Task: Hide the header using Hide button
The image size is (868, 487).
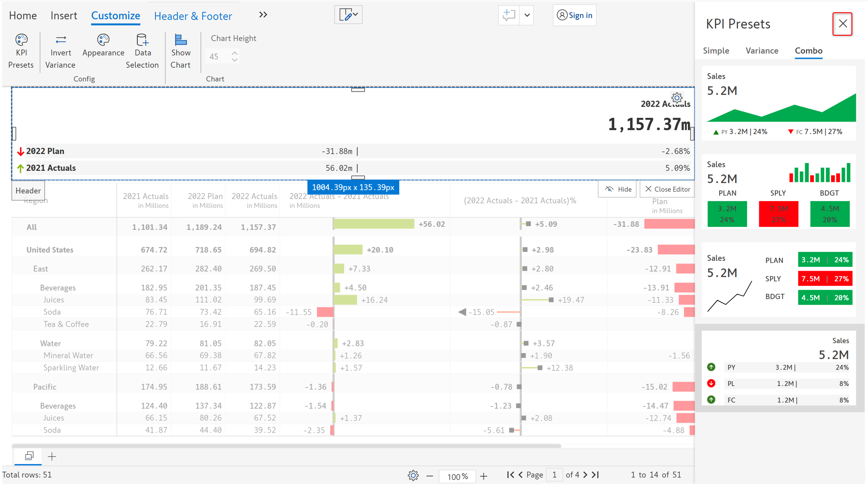Action: (x=617, y=189)
